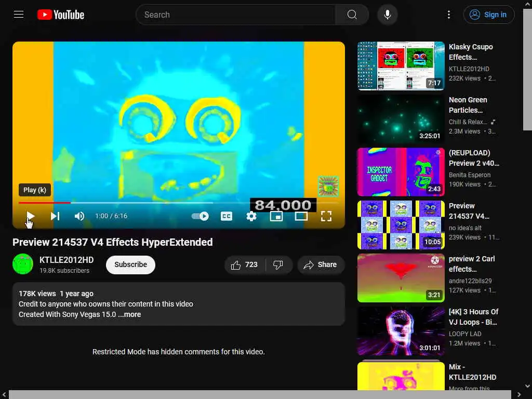Open Preview 214537 V4 recommended title
The height and width of the screenshot is (399, 532).
tap(469, 211)
